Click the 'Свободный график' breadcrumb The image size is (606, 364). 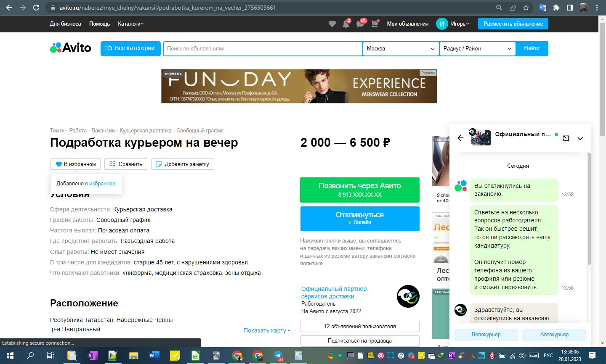(200, 131)
